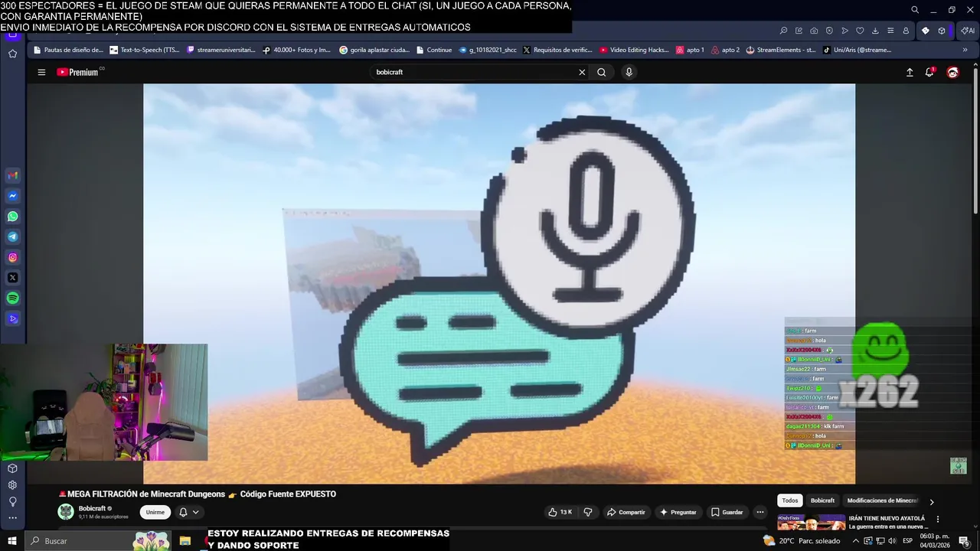Viewport: 980px width, 551px height.
Task: Open browser profile account icon
Action: point(906,31)
